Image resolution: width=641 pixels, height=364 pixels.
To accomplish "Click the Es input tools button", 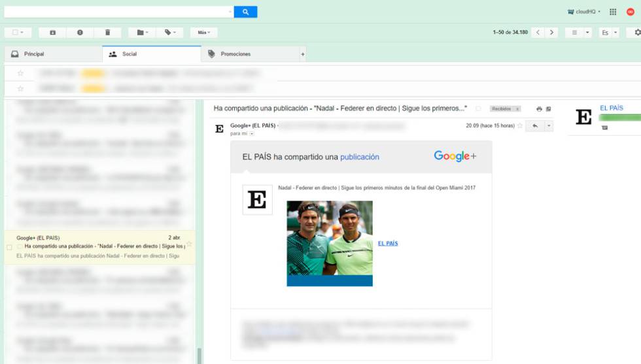I will click(606, 33).
